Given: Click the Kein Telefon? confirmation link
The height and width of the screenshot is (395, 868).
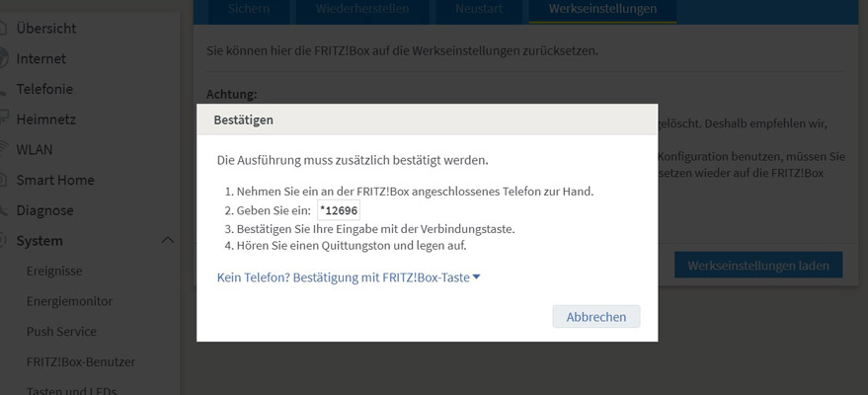Looking at the screenshot, I should 343,277.
